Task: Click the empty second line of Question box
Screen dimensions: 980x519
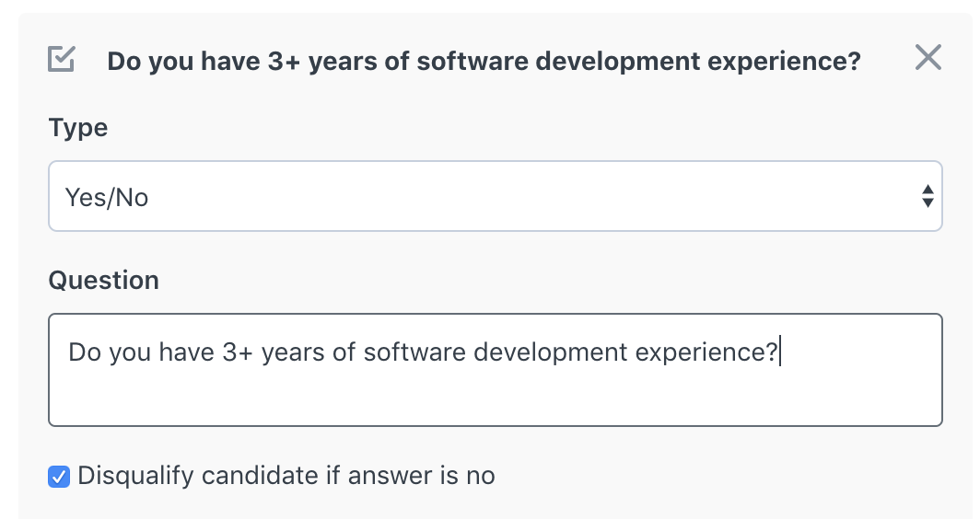Action: pyautogui.click(x=495, y=398)
